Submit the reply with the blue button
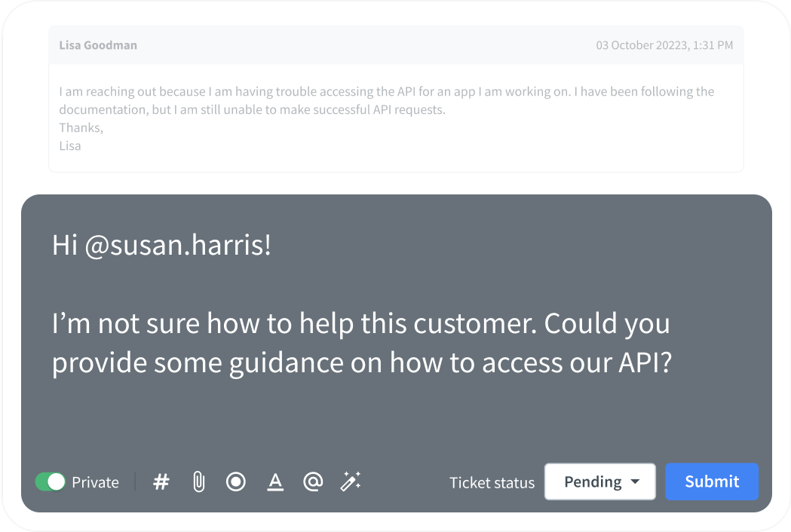The width and height of the screenshot is (791, 532). click(711, 482)
